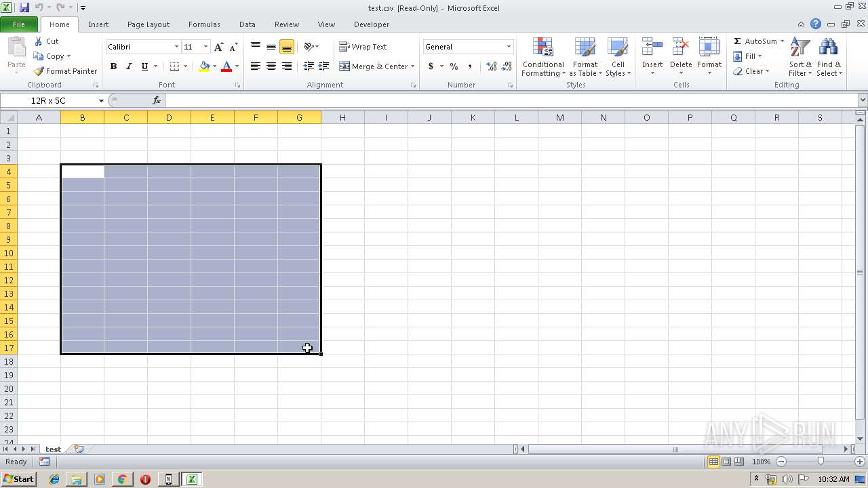Screen dimensions: 868x488
Task: Click the Merge & Center button
Action: tap(374, 66)
